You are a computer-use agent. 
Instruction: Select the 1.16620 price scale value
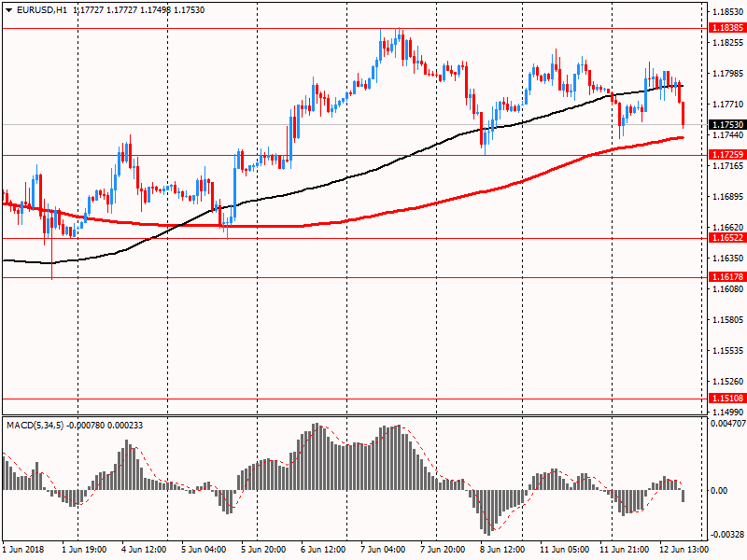[727, 228]
